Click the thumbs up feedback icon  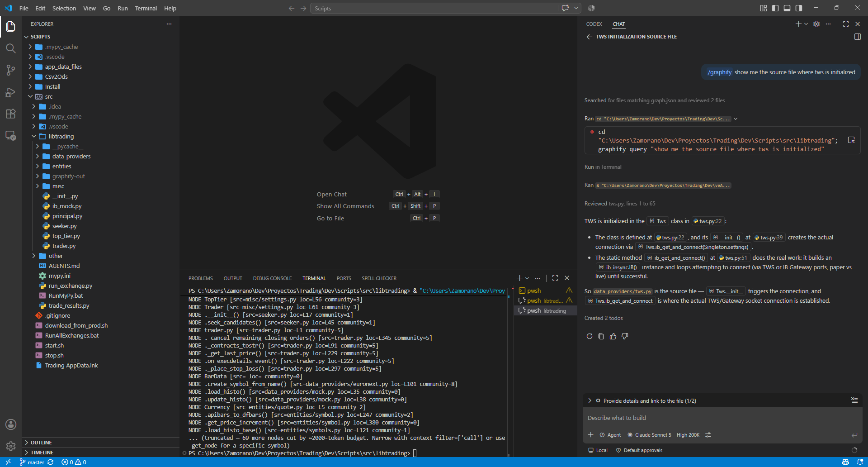(613, 336)
